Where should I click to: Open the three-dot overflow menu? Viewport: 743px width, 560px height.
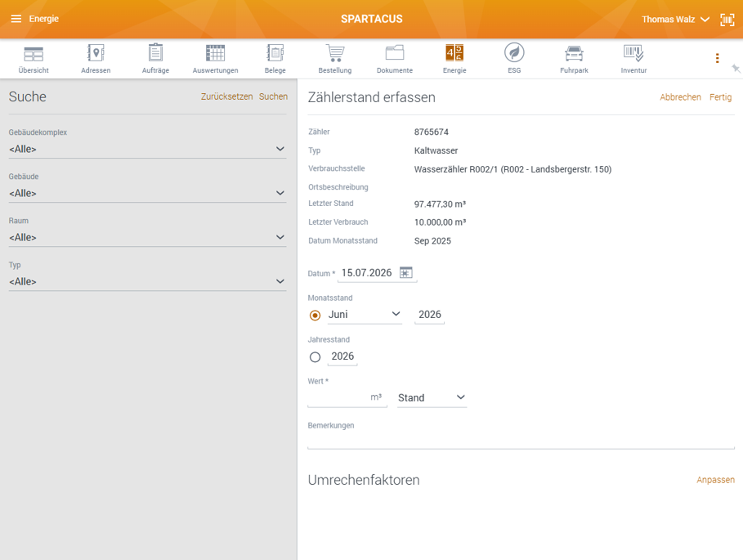click(x=717, y=58)
